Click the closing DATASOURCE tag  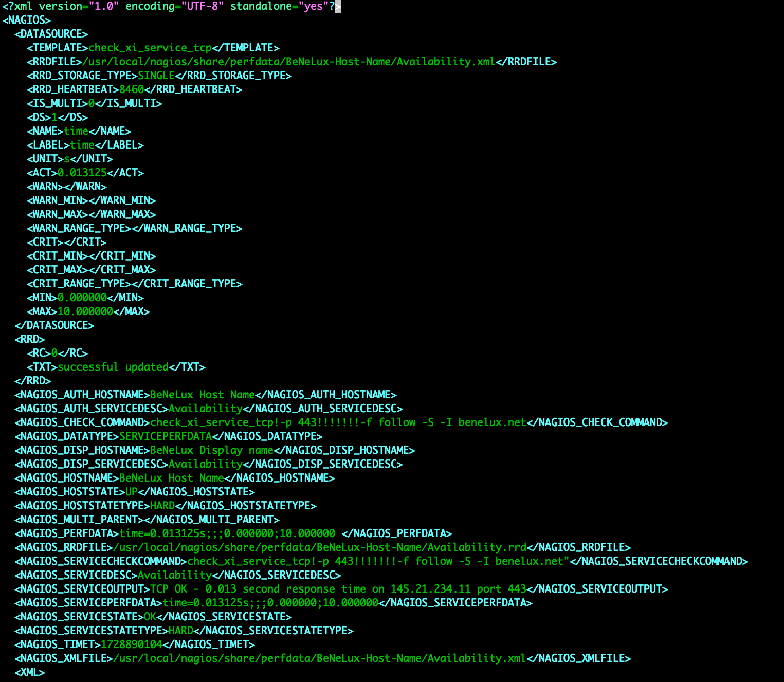[54, 325]
